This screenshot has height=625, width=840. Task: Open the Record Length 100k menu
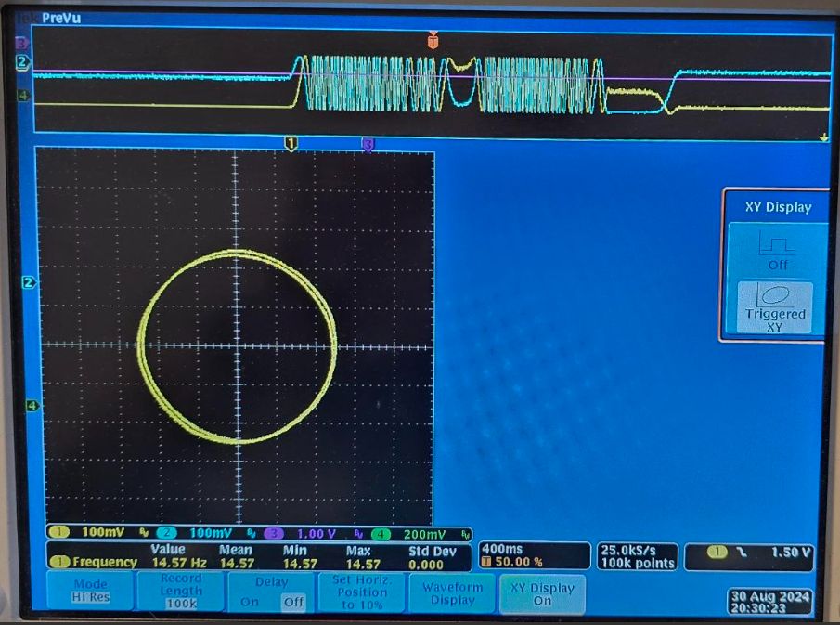[180, 592]
